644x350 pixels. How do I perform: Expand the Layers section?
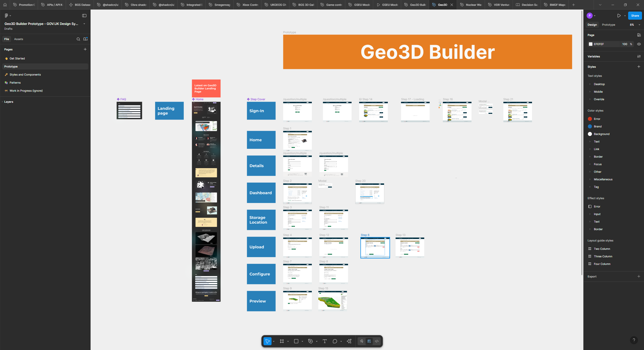9,102
